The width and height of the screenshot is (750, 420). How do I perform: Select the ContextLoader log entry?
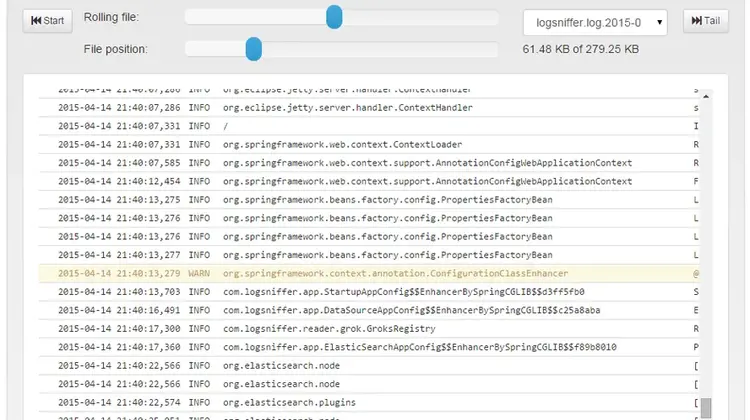(369, 144)
